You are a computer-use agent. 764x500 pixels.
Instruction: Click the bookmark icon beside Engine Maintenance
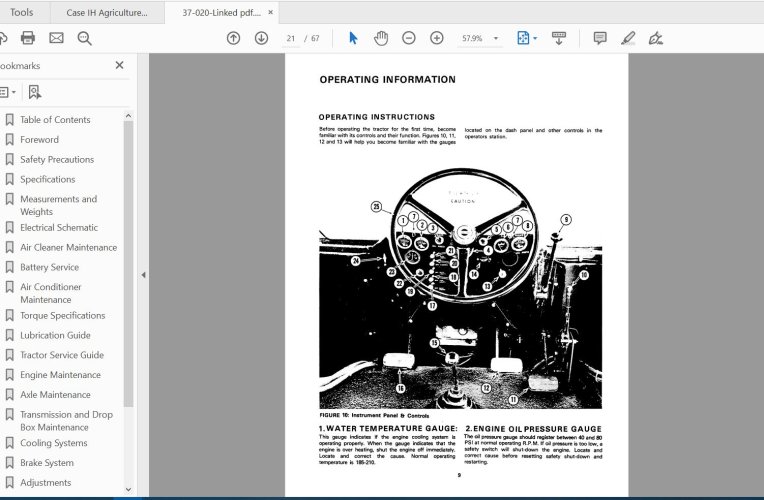(x=9, y=374)
